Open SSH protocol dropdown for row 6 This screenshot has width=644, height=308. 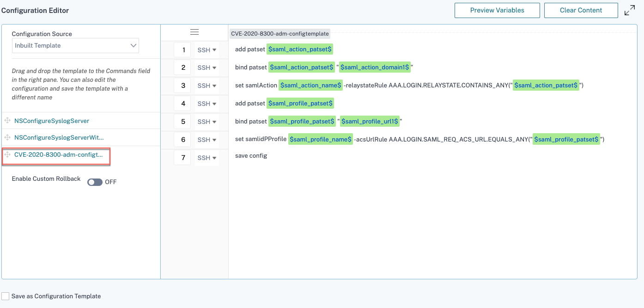(x=207, y=140)
